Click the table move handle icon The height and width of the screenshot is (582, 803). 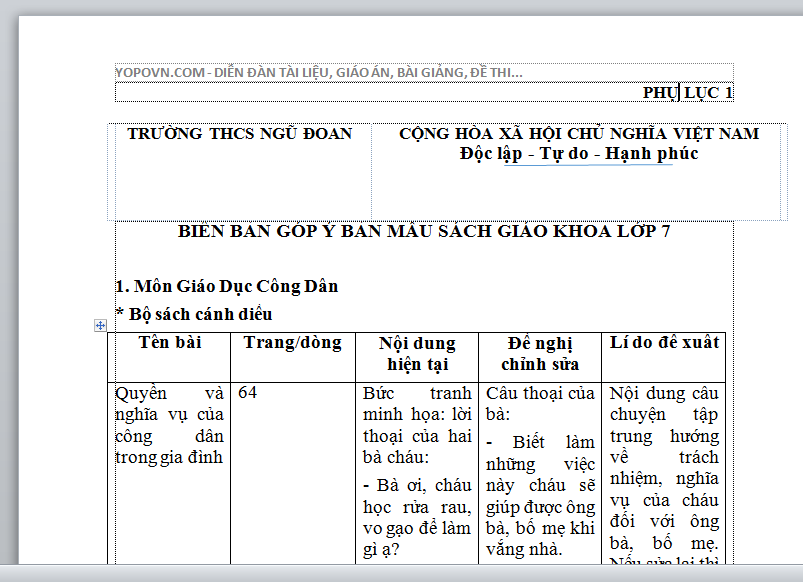(x=101, y=326)
